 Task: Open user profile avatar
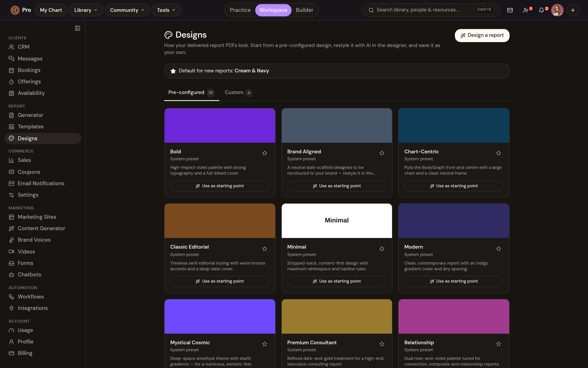(557, 10)
